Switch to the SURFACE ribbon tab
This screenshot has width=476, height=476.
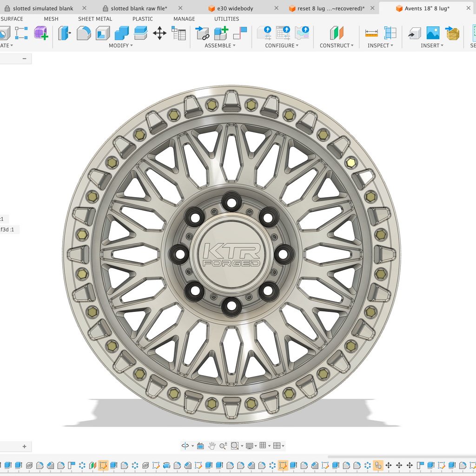[12, 19]
